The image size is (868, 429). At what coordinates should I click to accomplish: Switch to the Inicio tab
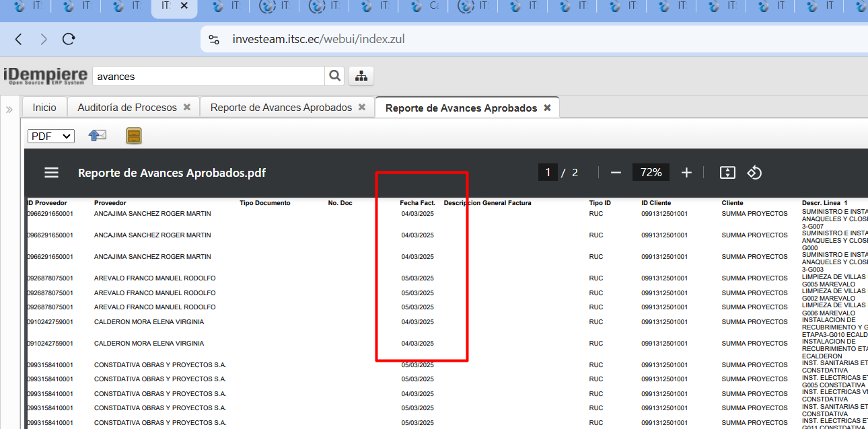(44, 108)
